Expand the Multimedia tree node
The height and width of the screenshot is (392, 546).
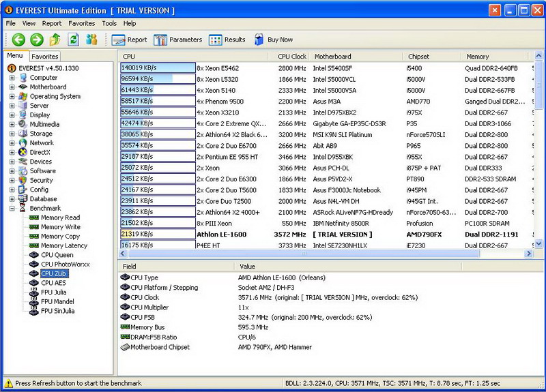point(12,124)
